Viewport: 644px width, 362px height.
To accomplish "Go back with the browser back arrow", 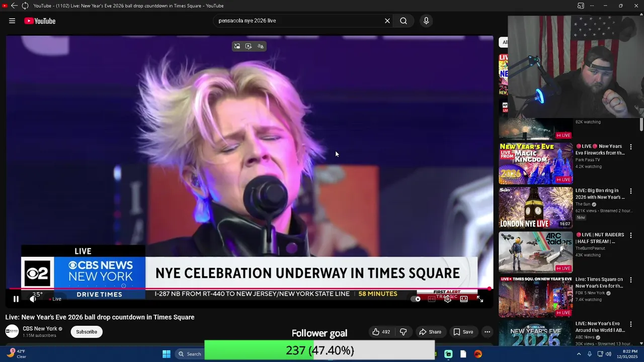I will [x=14, y=6].
